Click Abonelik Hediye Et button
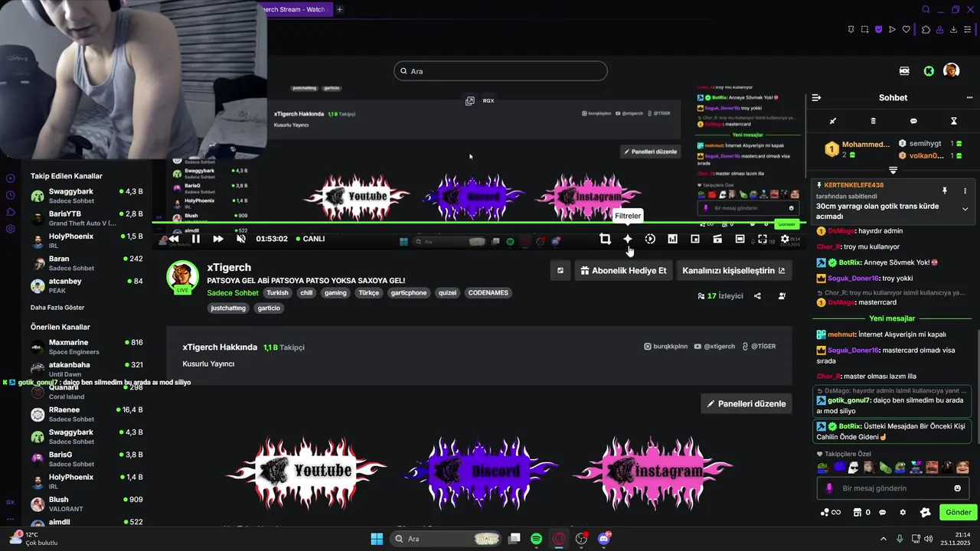Screen dimensions: 980x551 coord(623,270)
